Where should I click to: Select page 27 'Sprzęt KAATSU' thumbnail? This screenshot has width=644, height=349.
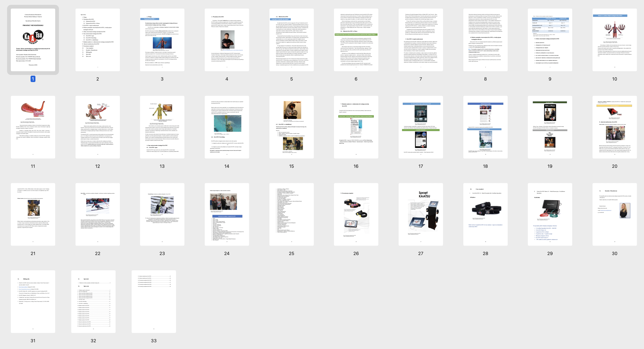pyautogui.click(x=420, y=214)
